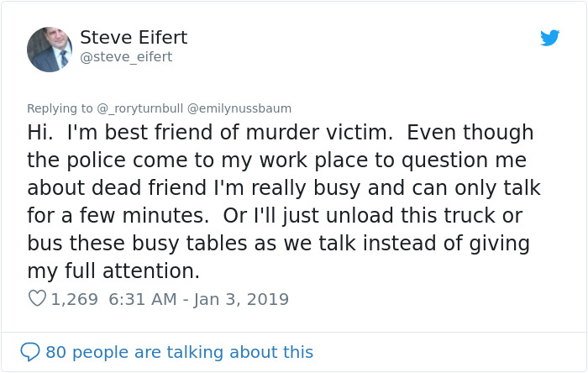
Task: Visit the @emilynussbaum mention link
Action: click(239, 108)
